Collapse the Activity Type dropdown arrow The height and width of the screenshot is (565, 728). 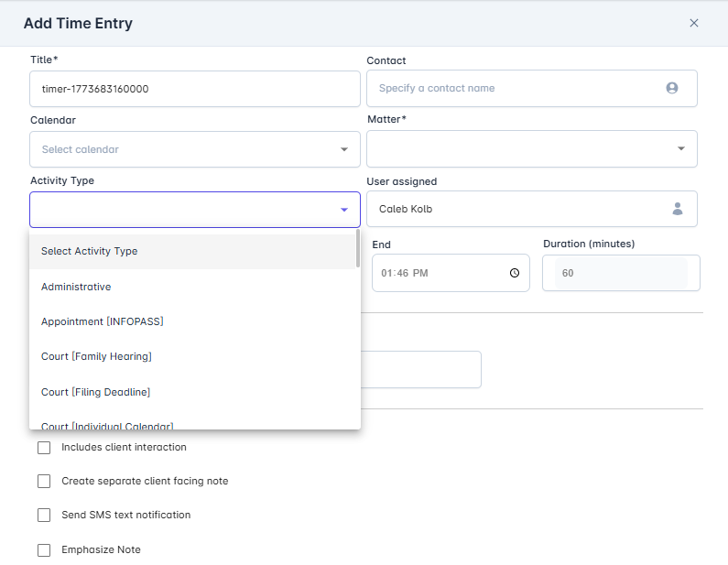(x=344, y=210)
